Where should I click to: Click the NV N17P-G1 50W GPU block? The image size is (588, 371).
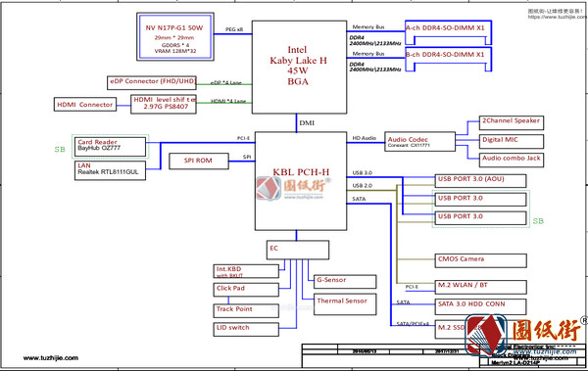(x=175, y=37)
